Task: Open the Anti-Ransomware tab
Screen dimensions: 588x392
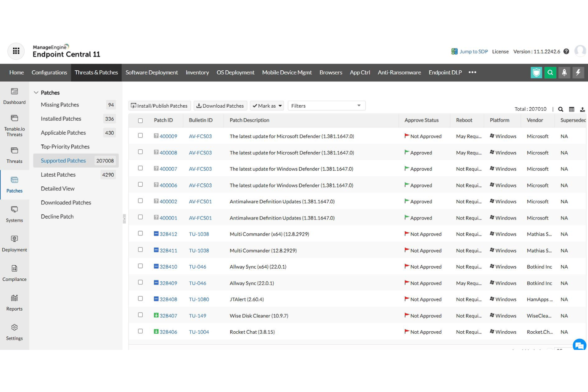Action: [x=399, y=72]
